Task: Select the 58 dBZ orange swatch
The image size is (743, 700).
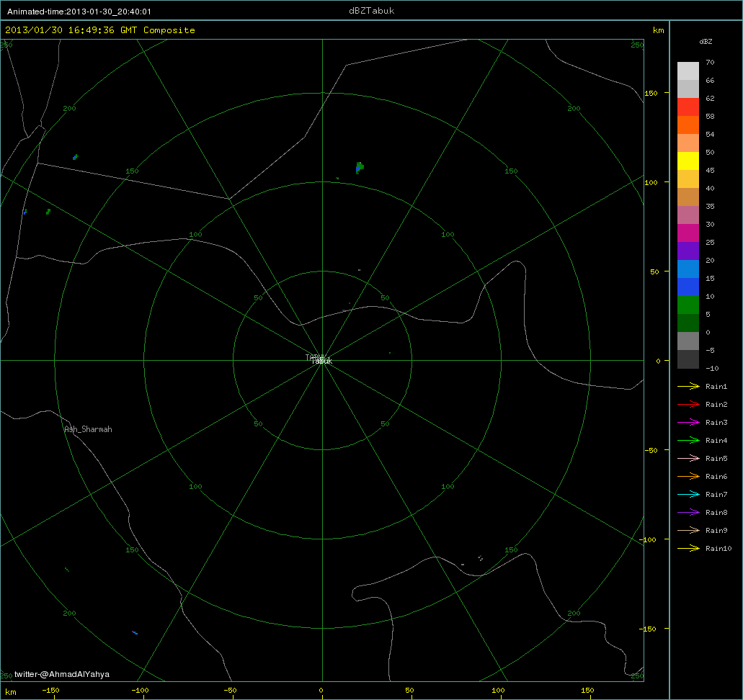Action: [688, 125]
